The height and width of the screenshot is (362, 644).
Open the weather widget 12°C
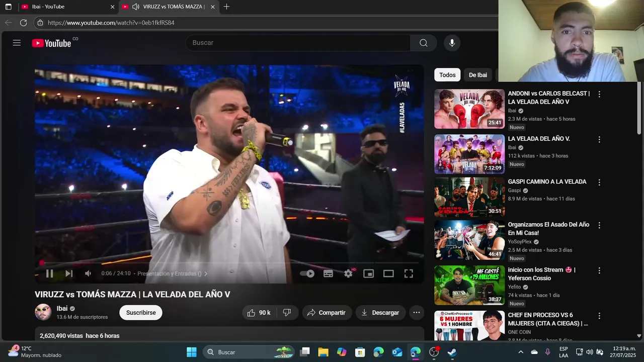pyautogui.click(x=34, y=351)
